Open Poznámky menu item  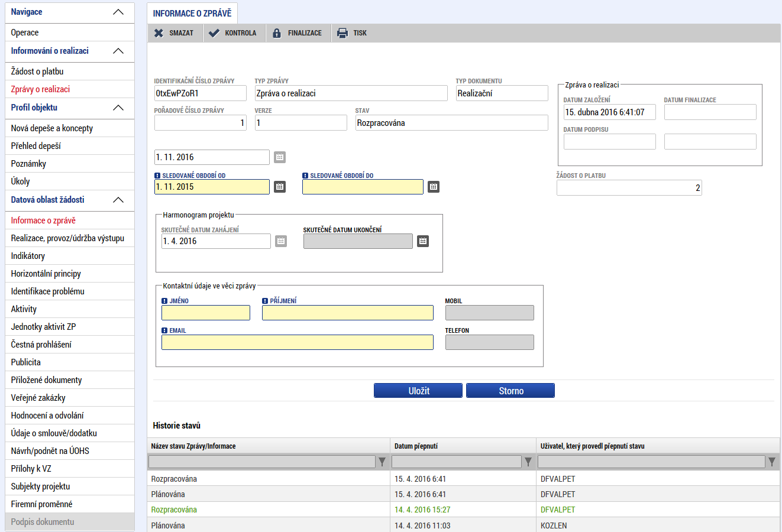click(70, 164)
